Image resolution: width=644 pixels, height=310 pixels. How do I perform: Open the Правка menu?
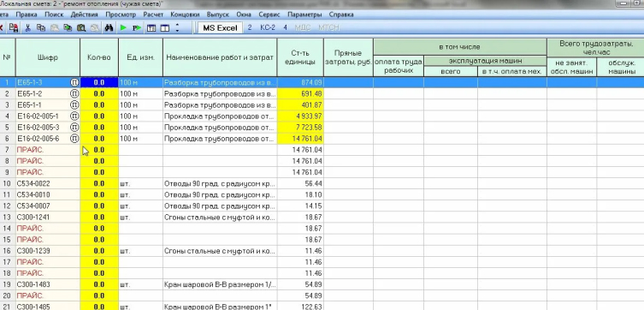click(27, 15)
